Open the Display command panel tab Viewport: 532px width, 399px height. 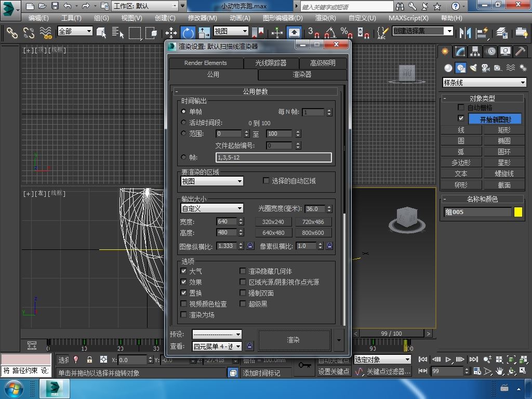click(x=506, y=51)
